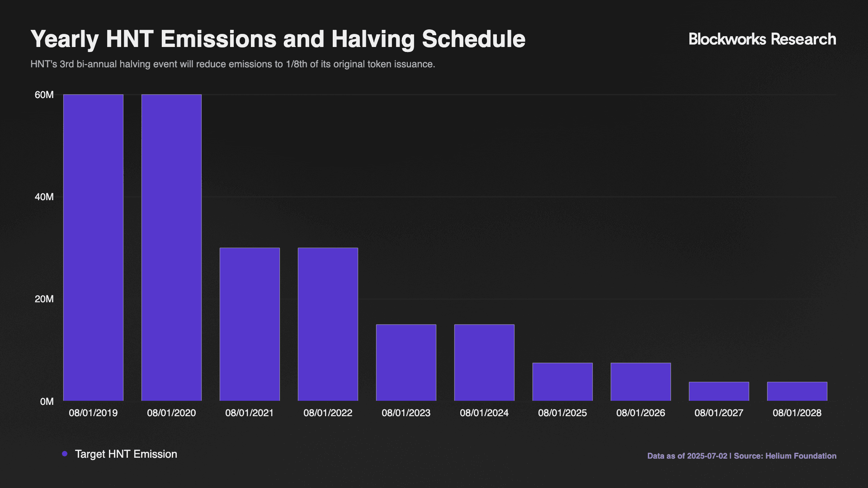Select the 08/01/2024 emission bar
Image resolution: width=868 pixels, height=488 pixels.
(x=484, y=362)
